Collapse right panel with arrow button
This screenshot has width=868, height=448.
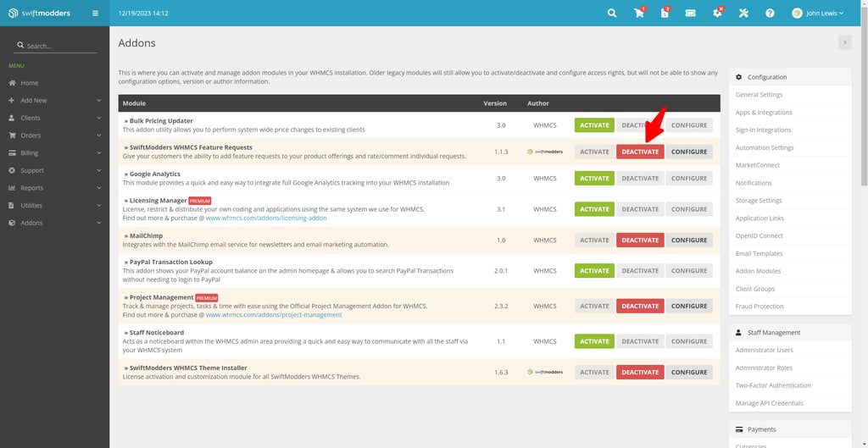click(844, 42)
